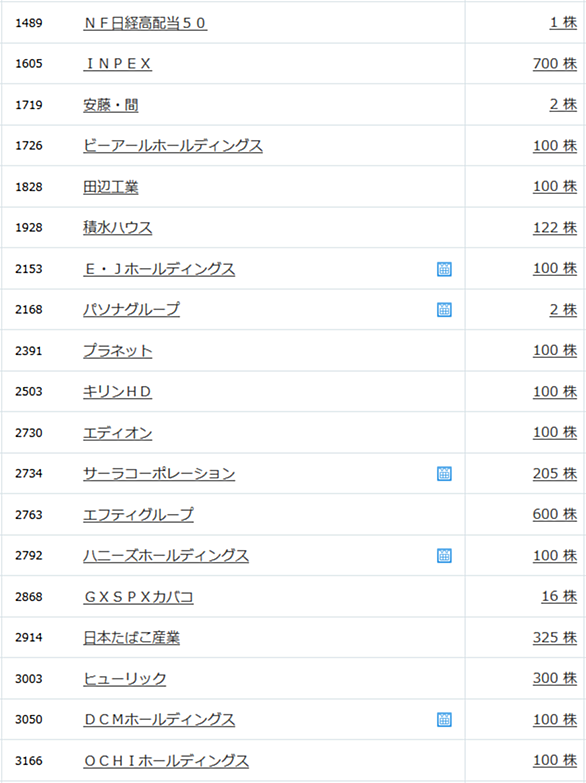Click the 325 株 quantity for 日本たばこ産業
586x783 pixels.
click(x=555, y=638)
